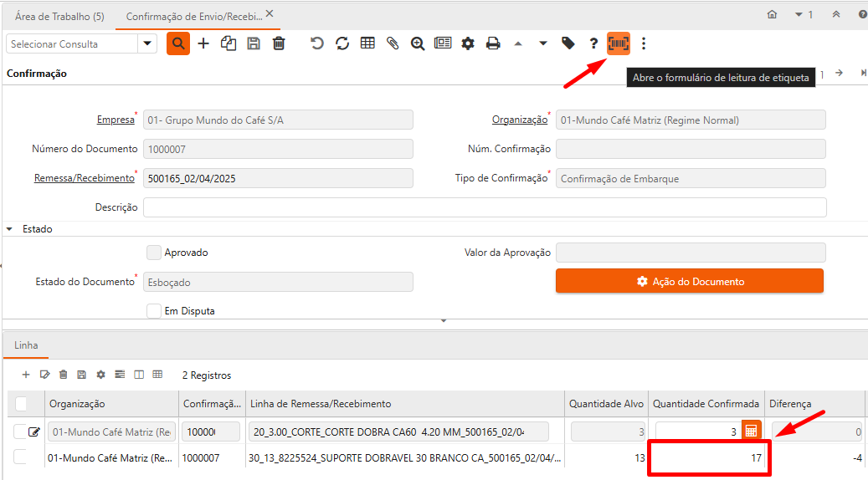868x480 pixels.
Task: Toggle the Aprovado checkbox
Action: tap(153, 253)
